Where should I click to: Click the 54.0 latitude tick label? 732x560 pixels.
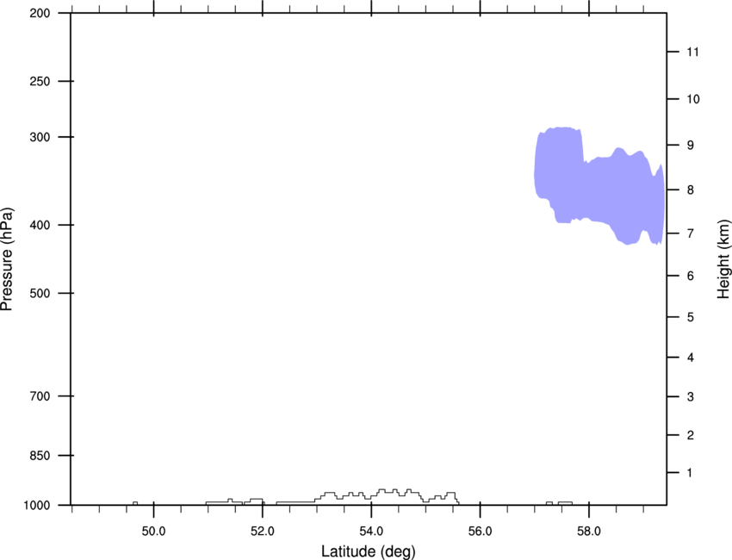click(371, 532)
